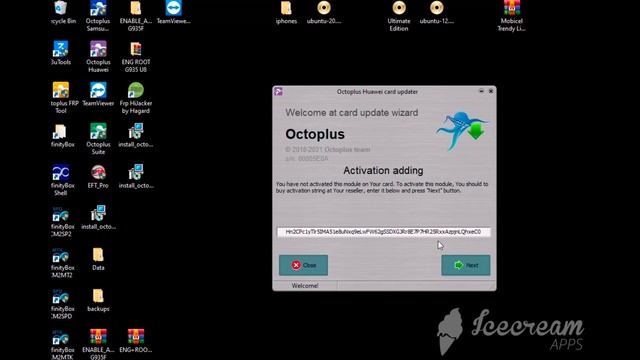This screenshot has height=360, width=640.
Task: Select the "Welcome!" status bar text
Action: [305, 286]
